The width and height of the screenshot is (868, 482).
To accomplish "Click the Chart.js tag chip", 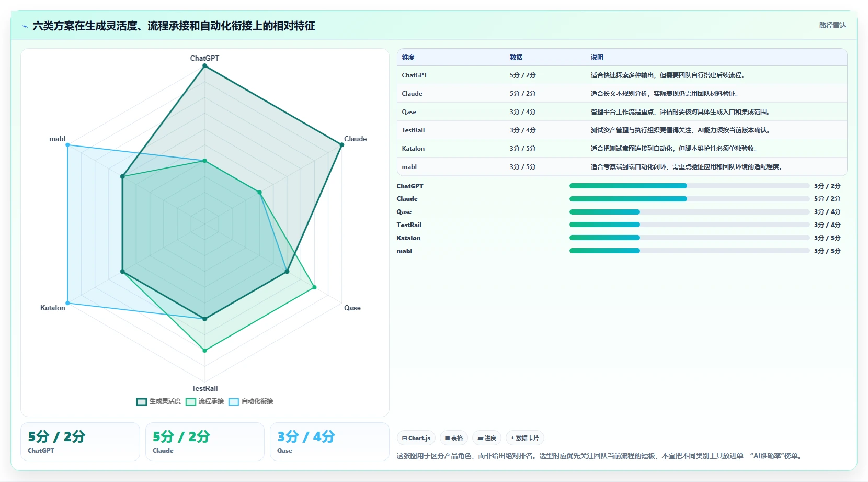I will (416, 438).
